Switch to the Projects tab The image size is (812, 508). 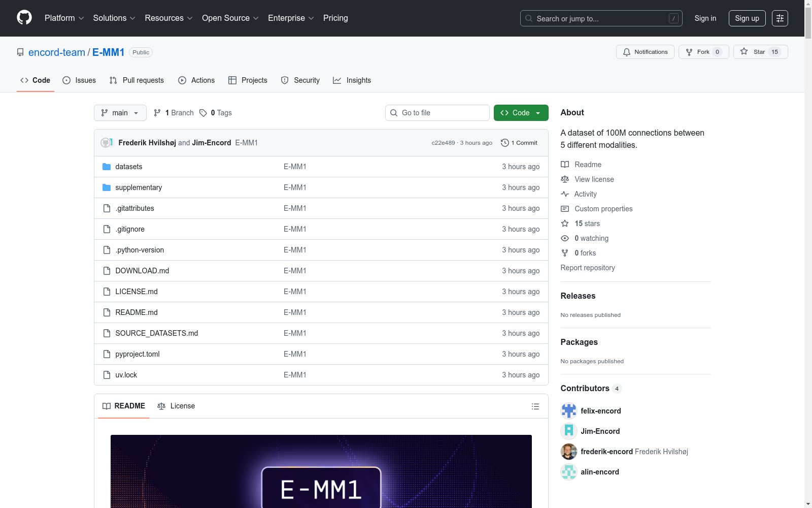click(x=248, y=80)
